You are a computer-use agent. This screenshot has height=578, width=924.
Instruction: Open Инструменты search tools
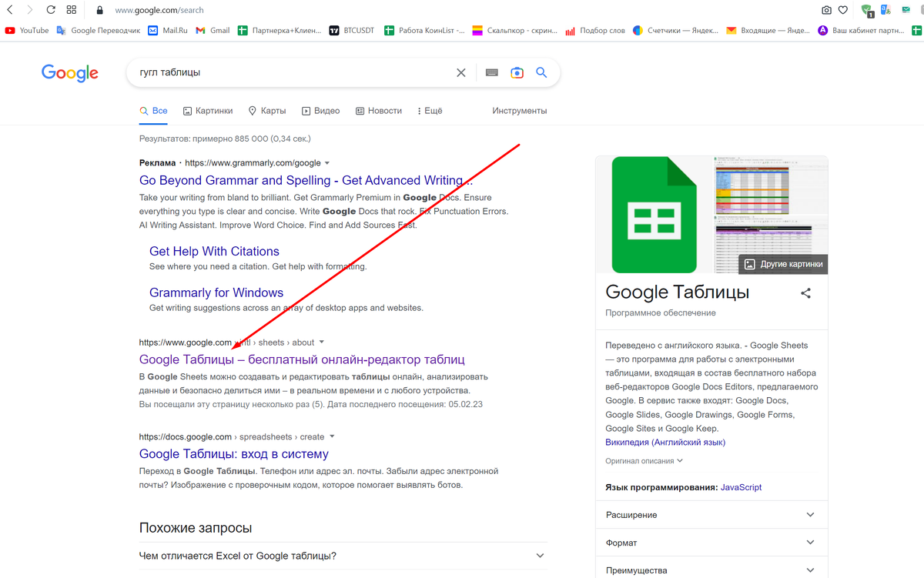(520, 111)
